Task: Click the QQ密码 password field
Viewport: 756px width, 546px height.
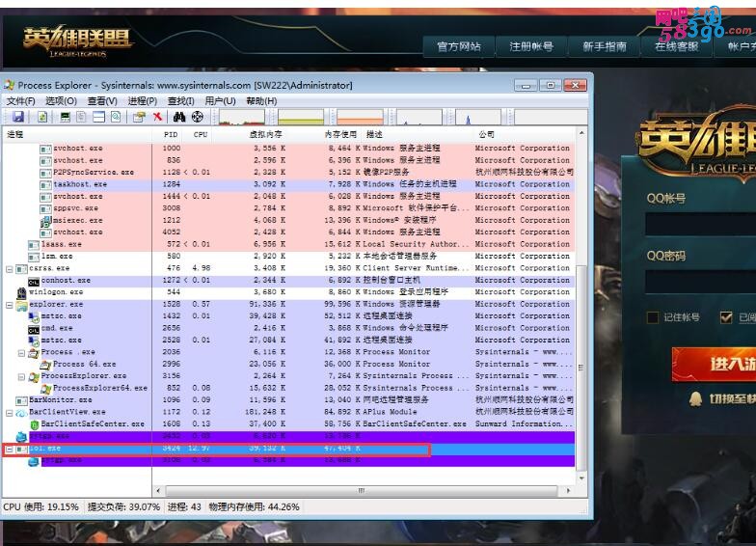Action: [x=700, y=282]
